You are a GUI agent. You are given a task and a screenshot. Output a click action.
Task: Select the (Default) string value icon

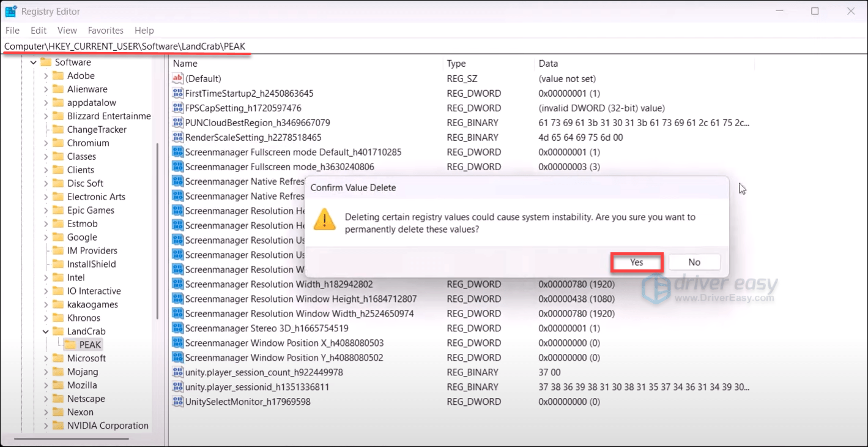(x=178, y=78)
